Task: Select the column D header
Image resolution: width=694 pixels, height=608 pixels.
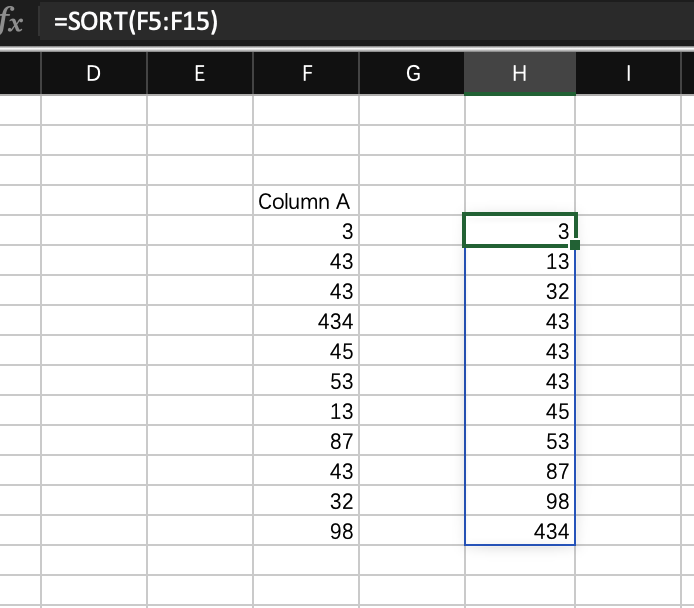Action: tap(94, 72)
